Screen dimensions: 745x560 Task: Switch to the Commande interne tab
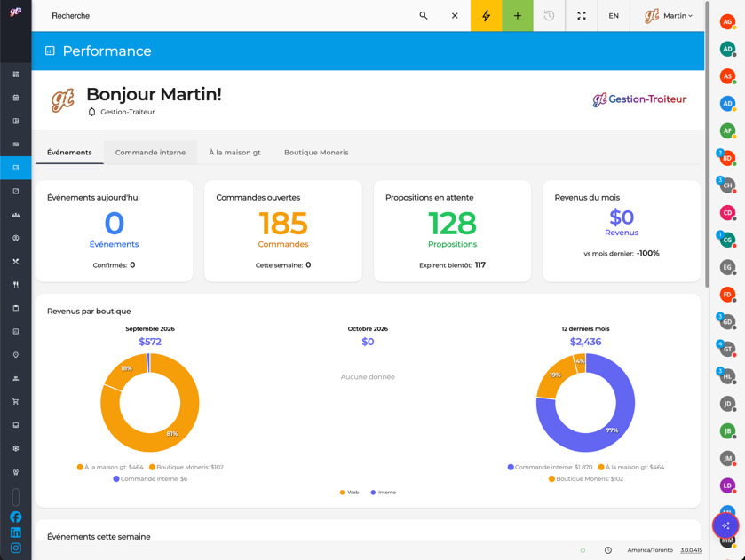click(x=150, y=153)
